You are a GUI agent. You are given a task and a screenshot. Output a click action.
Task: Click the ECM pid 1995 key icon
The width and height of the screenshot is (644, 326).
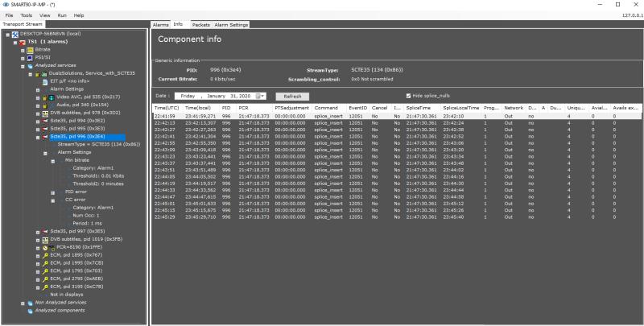pyautogui.click(x=46, y=263)
